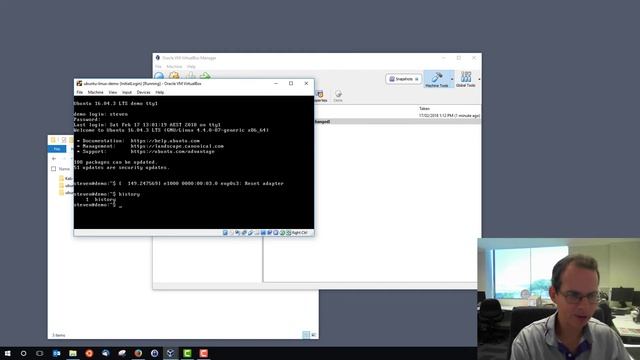The image size is (640, 360).
Task: Open Devices menu in the ubuntu VM window
Action: click(143, 93)
